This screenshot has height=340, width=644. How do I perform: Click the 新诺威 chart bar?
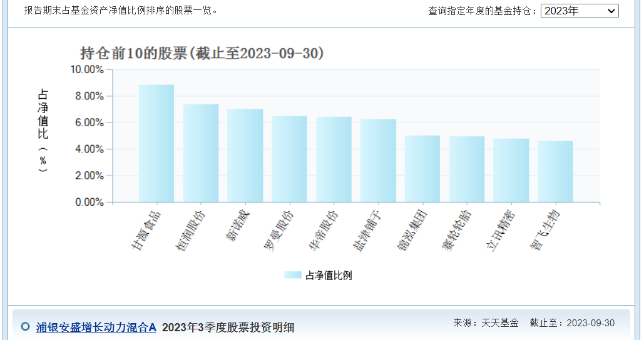pyautogui.click(x=245, y=156)
